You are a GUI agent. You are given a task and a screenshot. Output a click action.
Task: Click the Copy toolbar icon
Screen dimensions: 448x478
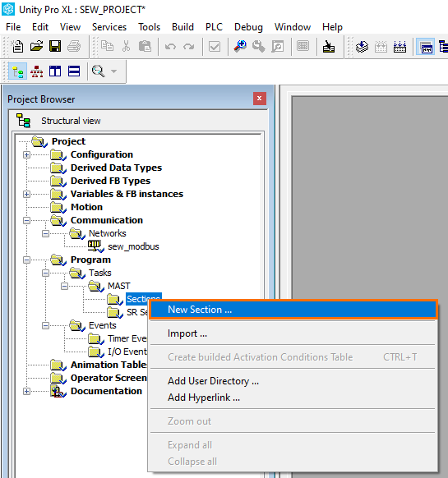coord(107,46)
